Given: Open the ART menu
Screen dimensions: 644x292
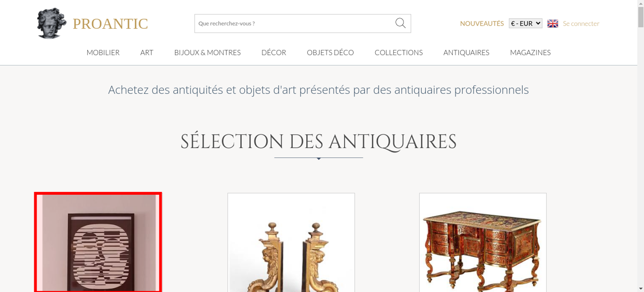Looking at the screenshot, I should pyautogui.click(x=147, y=52).
